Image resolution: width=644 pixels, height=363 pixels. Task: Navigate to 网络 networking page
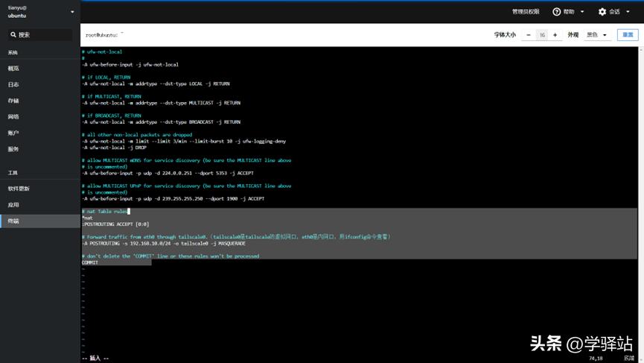tap(13, 117)
